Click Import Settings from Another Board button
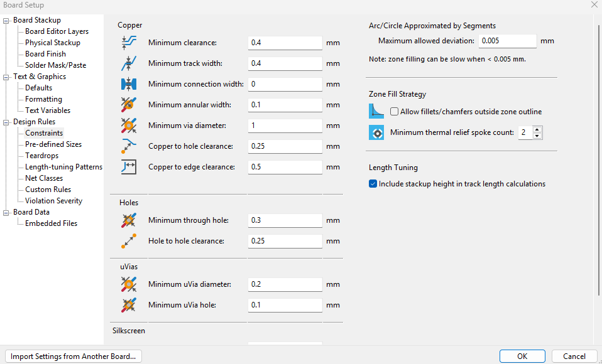Screen dimensions: 602x364 tap(73, 356)
